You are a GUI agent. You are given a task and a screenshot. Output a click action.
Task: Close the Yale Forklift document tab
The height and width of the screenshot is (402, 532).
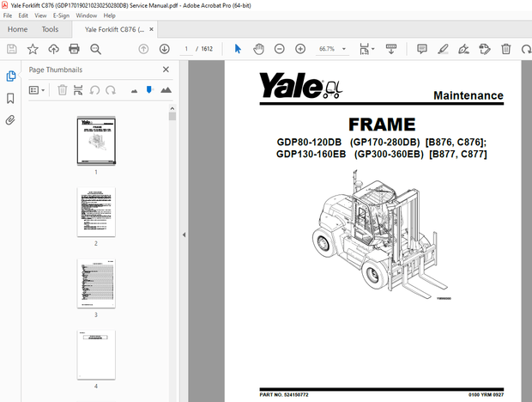pyautogui.click(x=151, y=29)
